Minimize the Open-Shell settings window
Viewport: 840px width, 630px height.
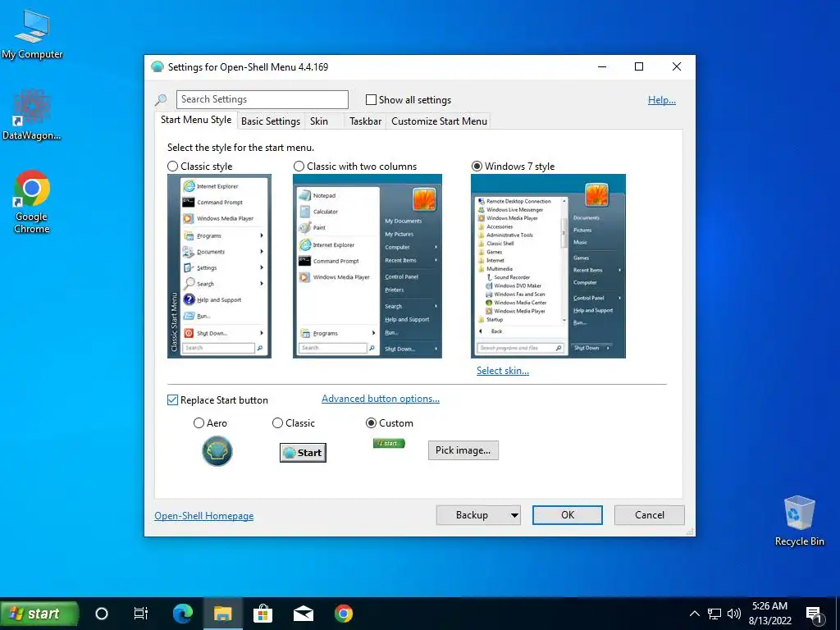(602, 66)
